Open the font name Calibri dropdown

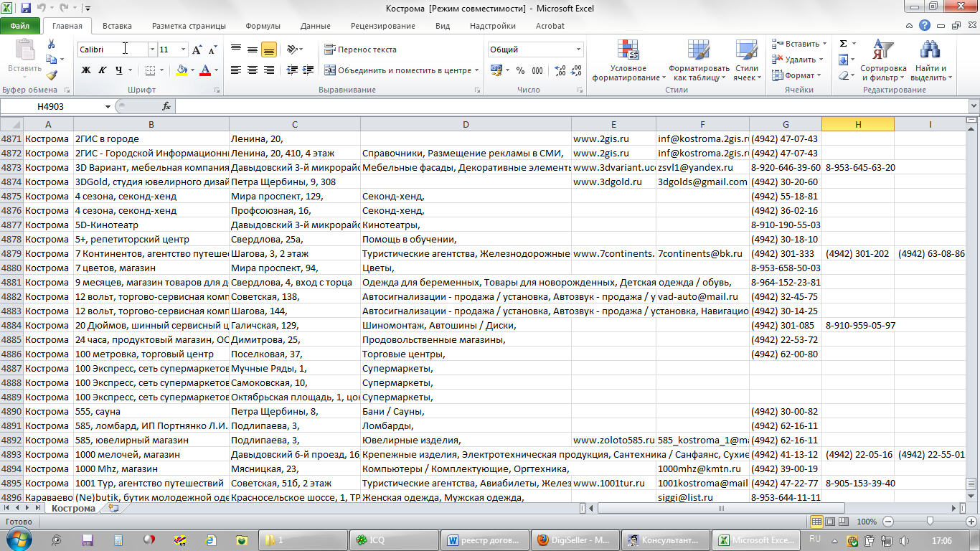tap(152, 50)
